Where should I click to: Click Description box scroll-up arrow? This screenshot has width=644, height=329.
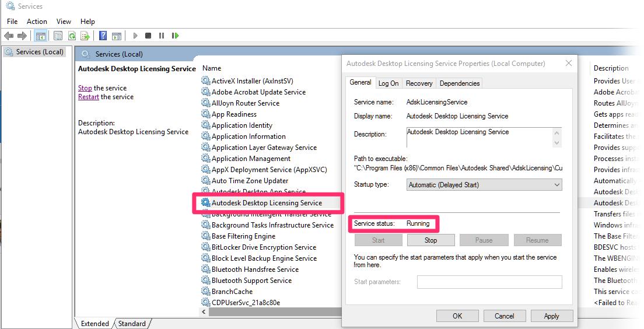[x=557, y=132]
